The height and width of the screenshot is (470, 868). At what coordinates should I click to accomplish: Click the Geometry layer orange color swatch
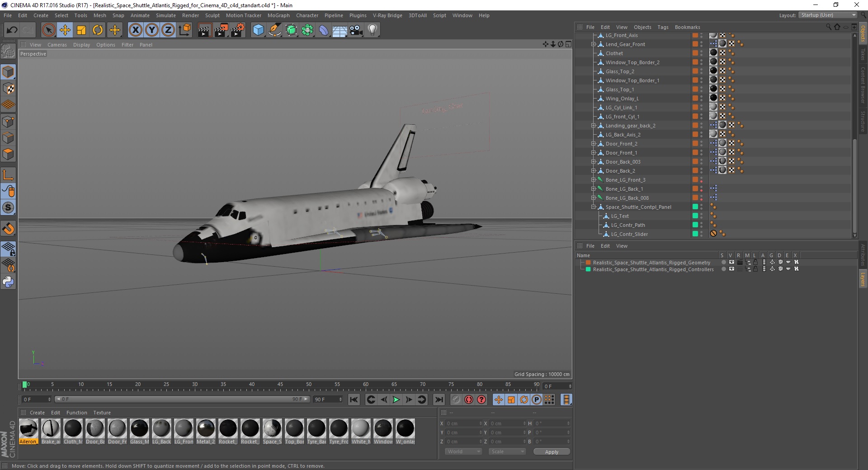[x=588, y=263]
